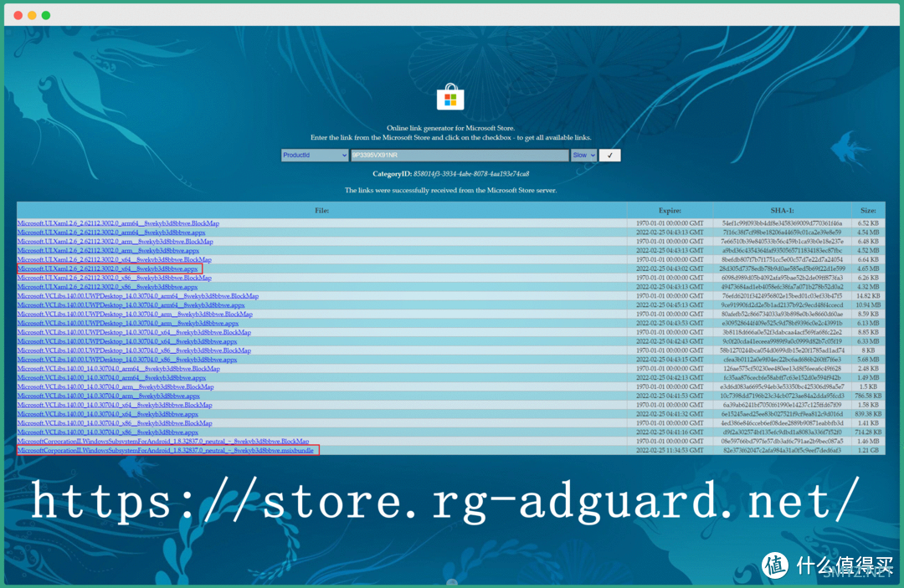This screenshot has height=588, width=904.
Task: Select the '839.38 KB' size cell
Action: pyautogui.click(x=868, y=414)
